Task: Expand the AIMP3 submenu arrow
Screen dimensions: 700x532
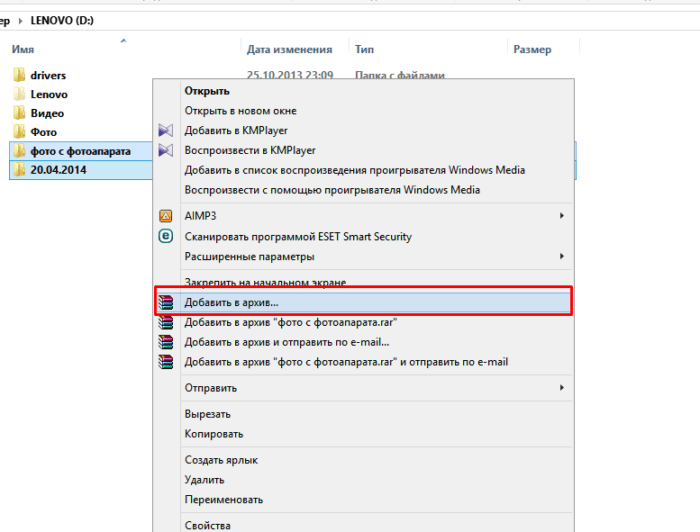Action: click(562, 215)
